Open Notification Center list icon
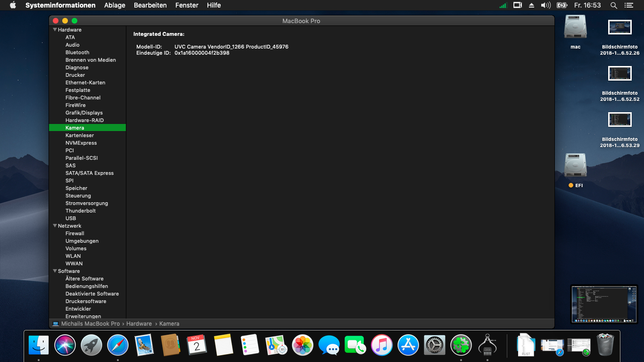Image resolution: width=644 pixels, height=362 pixels. [x=628, y=5]
